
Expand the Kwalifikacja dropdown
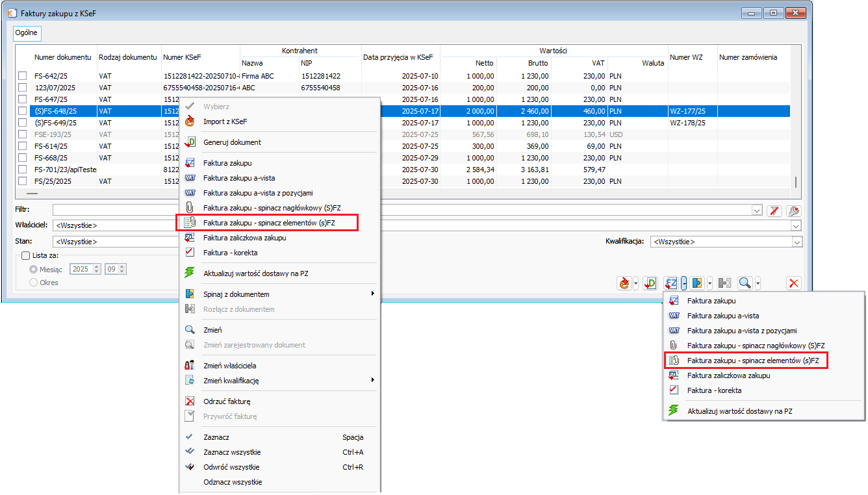click(x=797, y=242)
